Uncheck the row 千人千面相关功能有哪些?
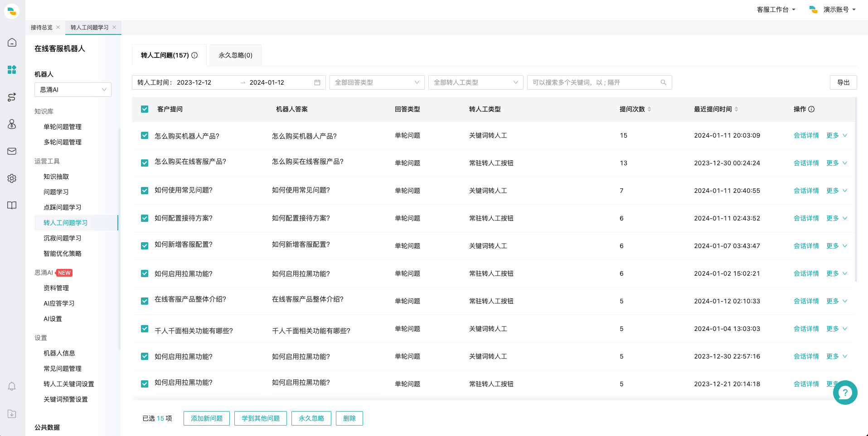868x436 pixels. [x=145, y=329]
